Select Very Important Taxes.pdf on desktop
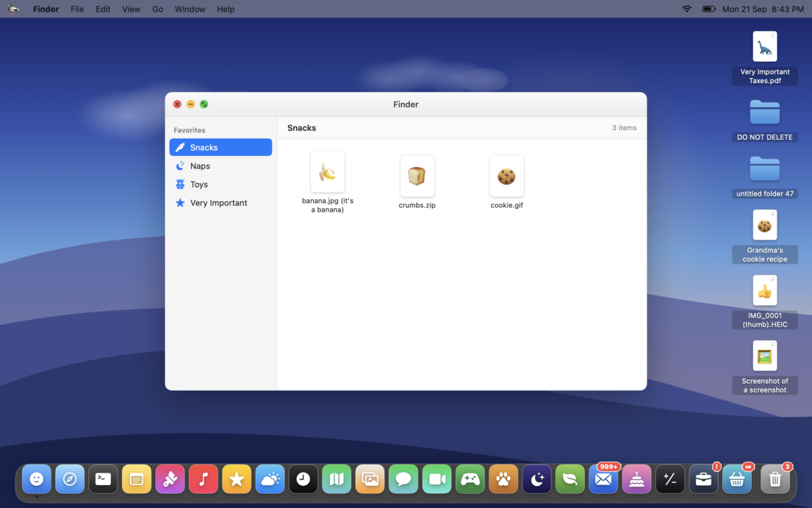This screenshot has width=812, height=508. click(765, 57)
